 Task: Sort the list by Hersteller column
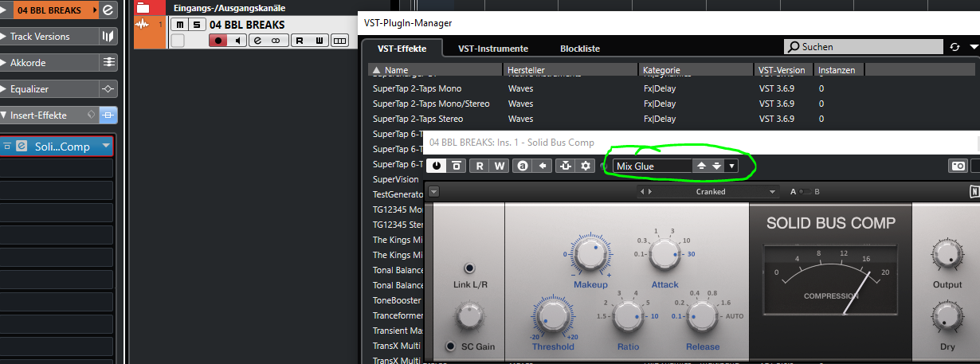(570, 70)
